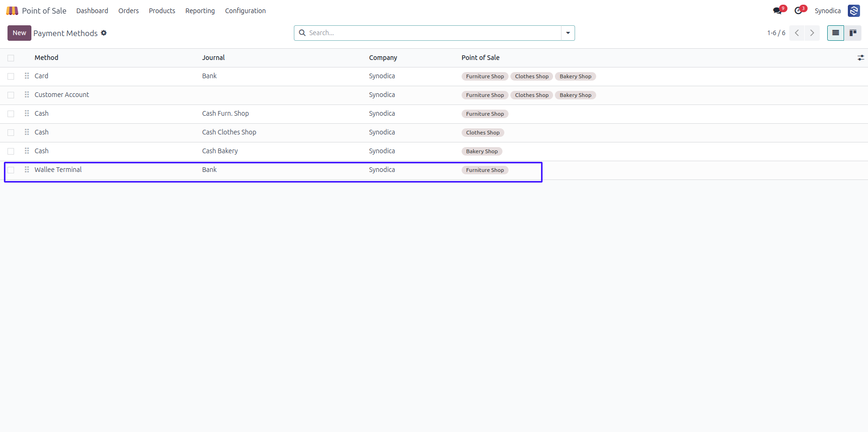Click the search magnifier icon
The image size is (868, 432).
(302, 33)
